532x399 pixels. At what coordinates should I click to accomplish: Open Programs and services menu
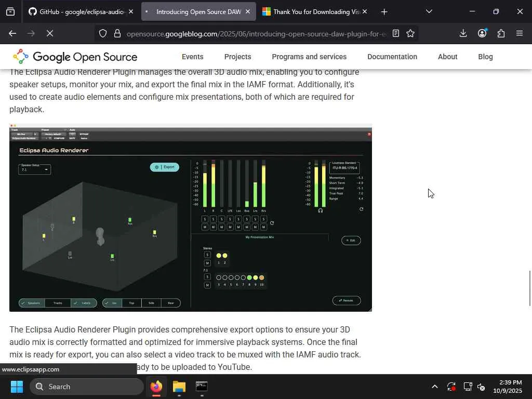(309, 57)
